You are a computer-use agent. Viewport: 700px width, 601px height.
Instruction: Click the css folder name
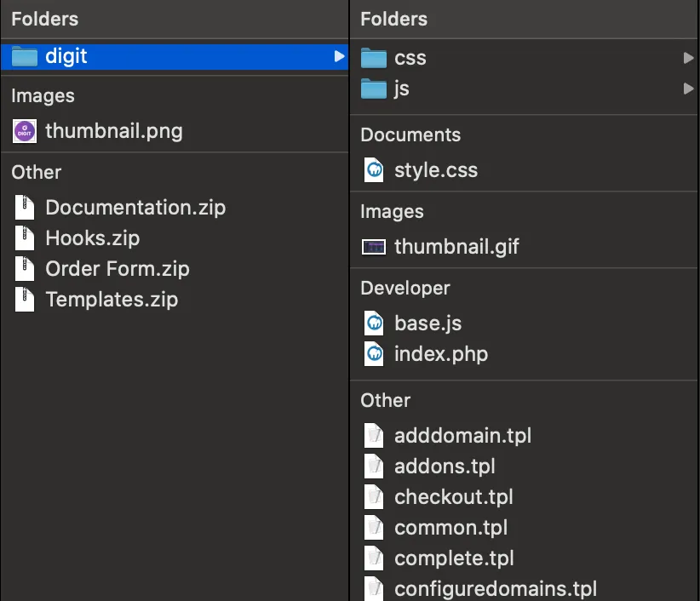pos(410,59)
